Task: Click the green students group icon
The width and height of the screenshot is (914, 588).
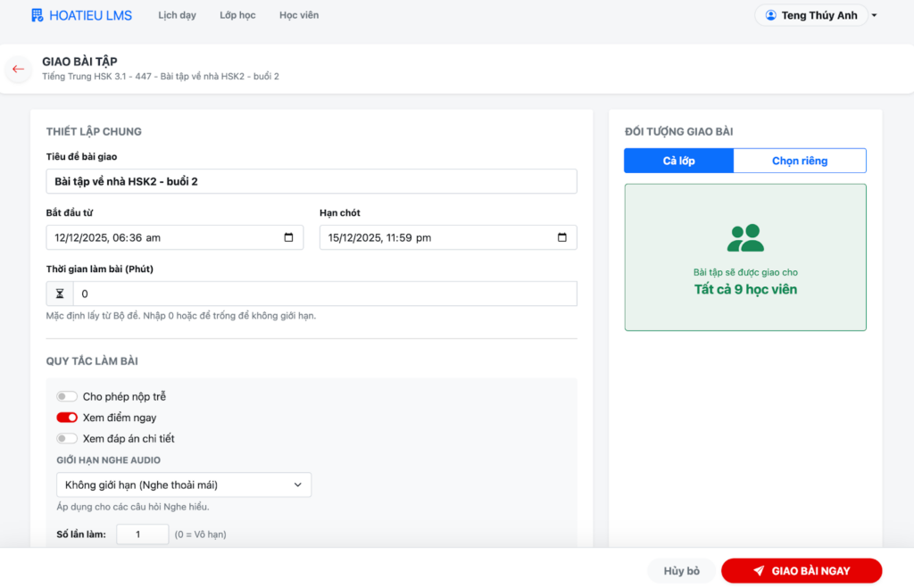Action: (745, 237)
